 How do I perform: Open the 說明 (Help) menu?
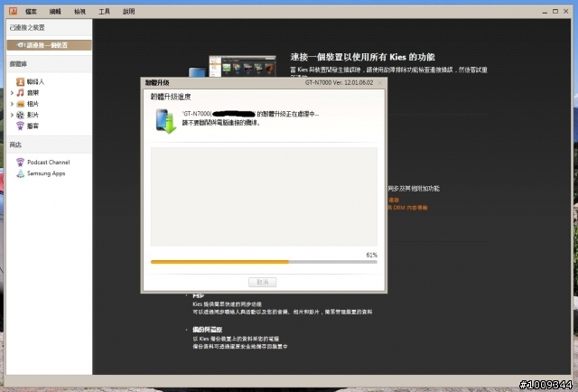(x=128, y=12)
